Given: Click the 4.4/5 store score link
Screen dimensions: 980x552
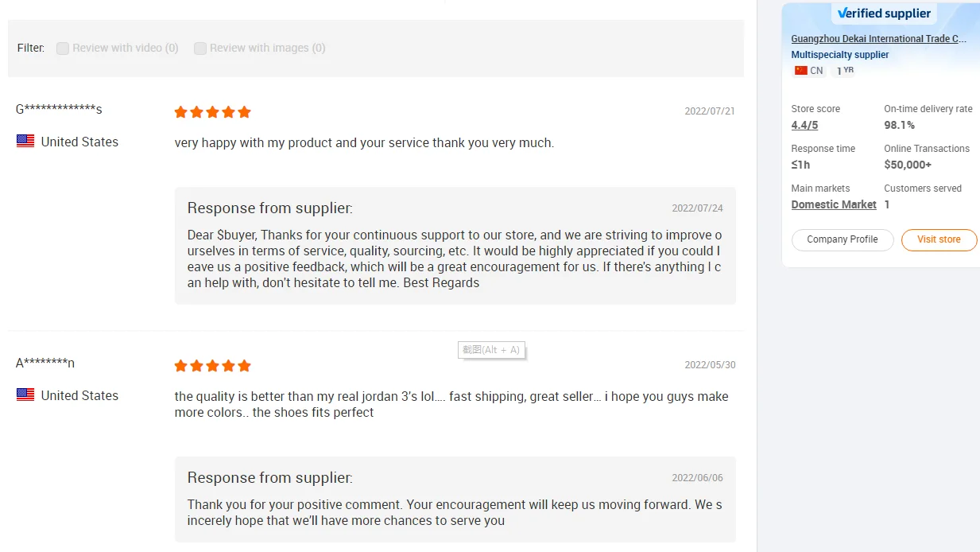Looking at the screenshot, I should [804, 125].
